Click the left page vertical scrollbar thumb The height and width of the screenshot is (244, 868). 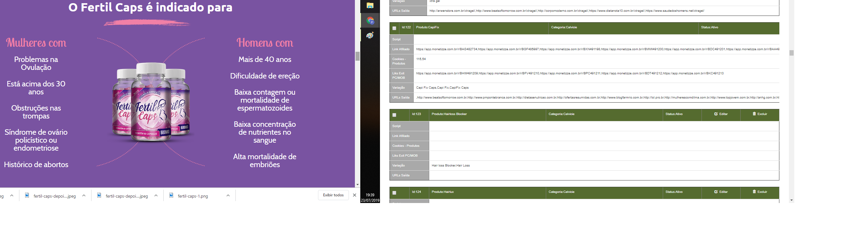click(357, 56)
